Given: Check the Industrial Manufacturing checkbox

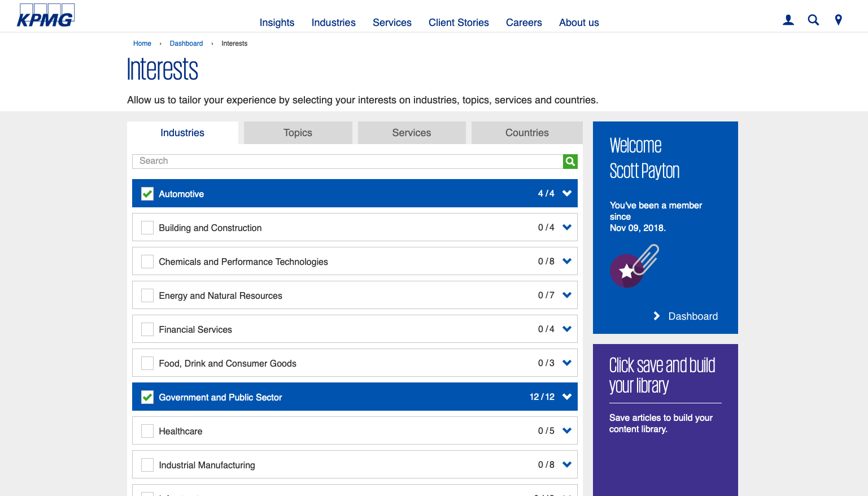Looking at the screenshot, I should [x=147, y=465].
